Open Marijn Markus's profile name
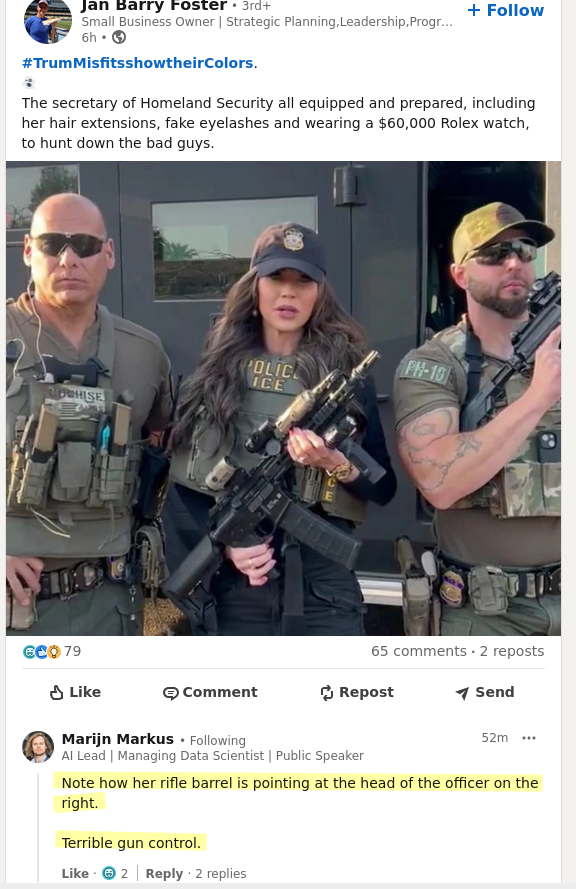The image size is (576, 889). 118,739
